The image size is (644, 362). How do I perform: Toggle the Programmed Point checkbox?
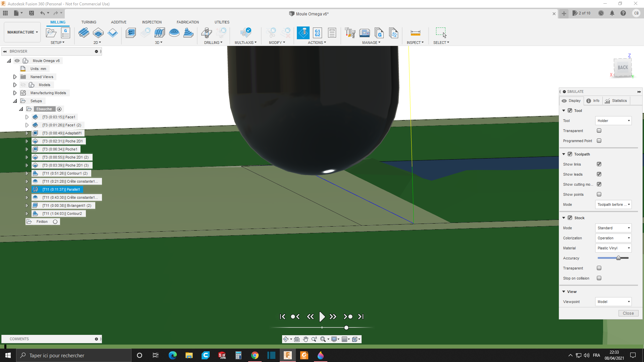click(x=599, y=141)
